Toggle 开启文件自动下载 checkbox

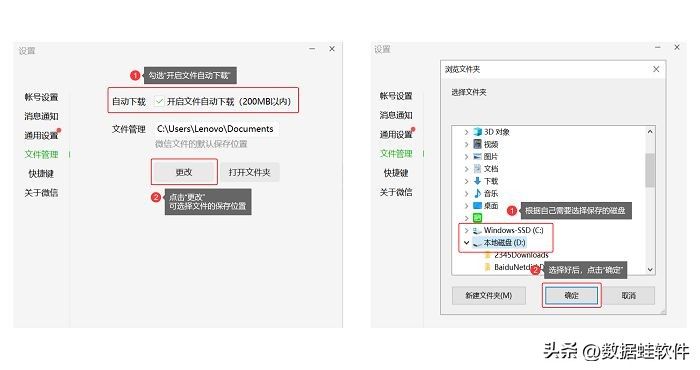coord(159,102)
